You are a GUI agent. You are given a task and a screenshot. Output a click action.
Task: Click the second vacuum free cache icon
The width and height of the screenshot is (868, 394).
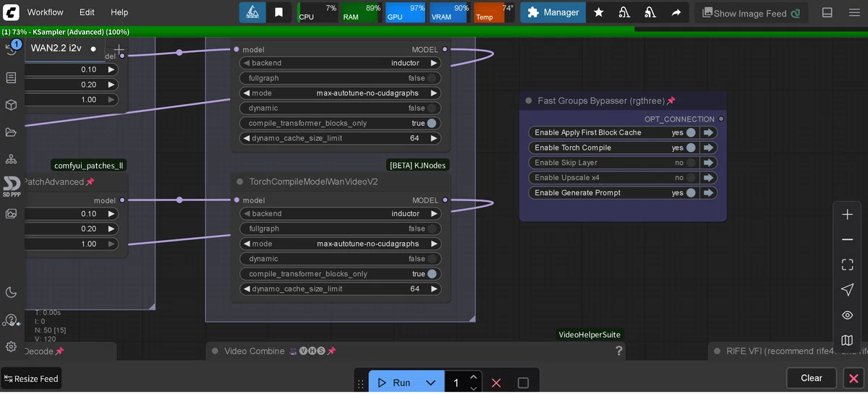coord(650,12)
